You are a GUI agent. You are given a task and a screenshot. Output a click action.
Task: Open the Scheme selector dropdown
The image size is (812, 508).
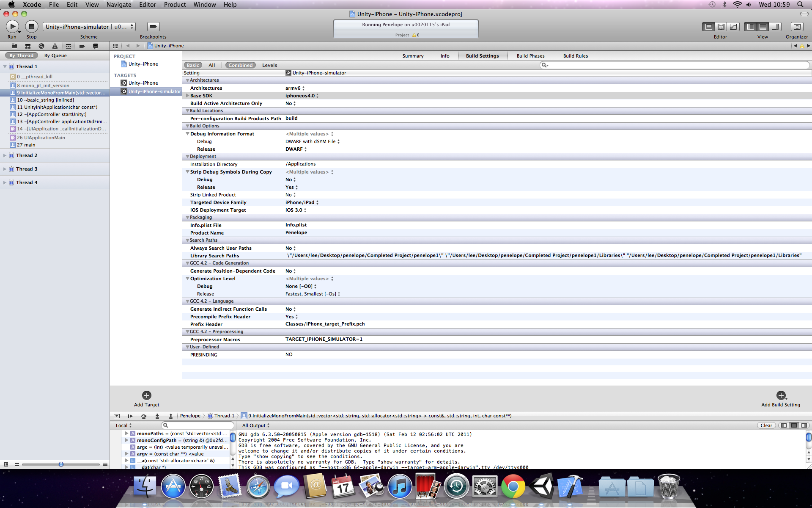[x=89, y=27]
